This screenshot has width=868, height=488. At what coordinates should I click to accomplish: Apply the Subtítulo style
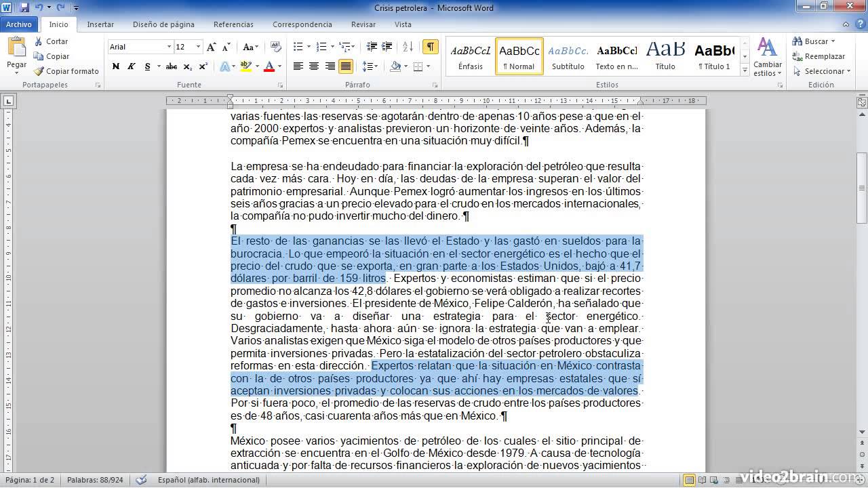coord(568,56)
